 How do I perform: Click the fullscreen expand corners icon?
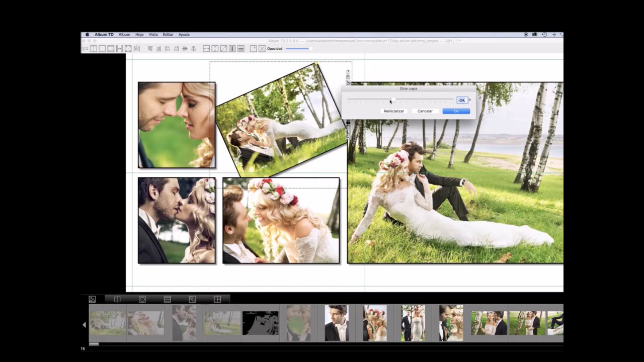click(x=128, y=49)
